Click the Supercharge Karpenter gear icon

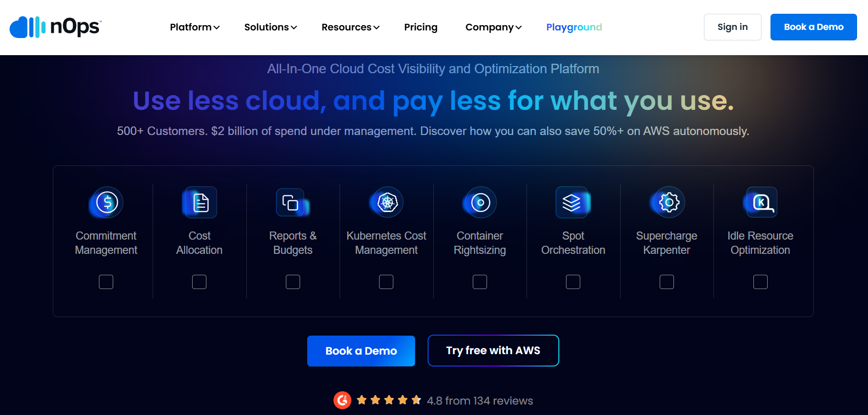pos(669,203)
